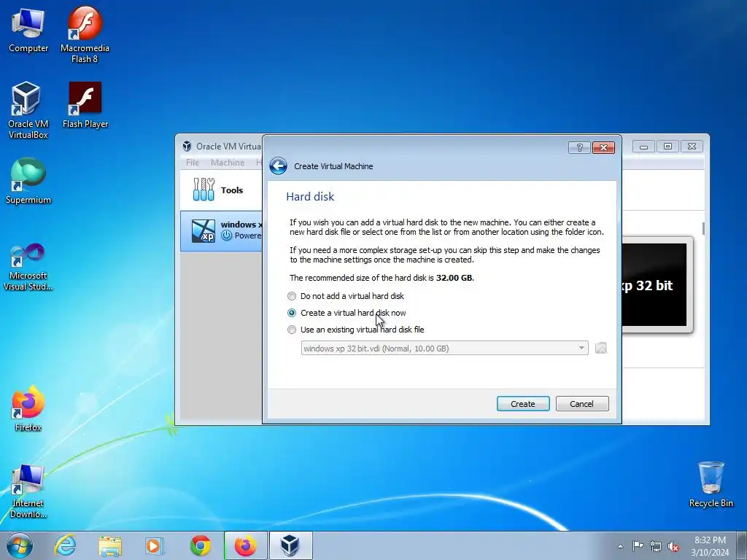Select Tools in VirtualBox Manager sidebar
The image size is (747, 560).
[222, 190]
